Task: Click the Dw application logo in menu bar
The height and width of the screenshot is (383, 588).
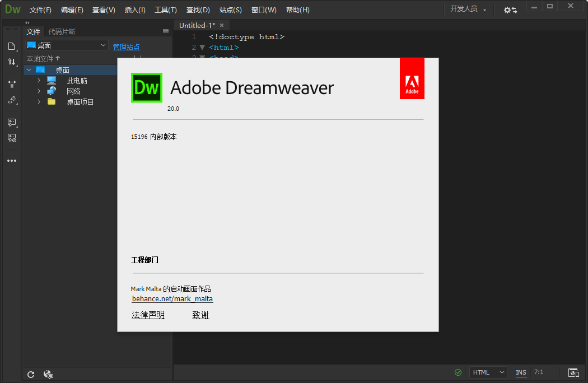Action: point(12,10)
